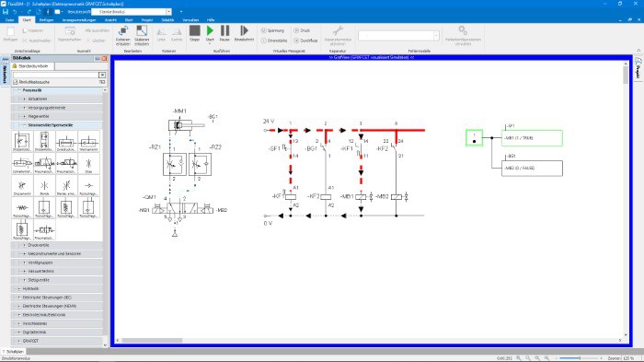The height and width of the screenshot is (362, 644).
Task: Switch to the Didaktik ribbon tab
Action: [x=167, y=19]
